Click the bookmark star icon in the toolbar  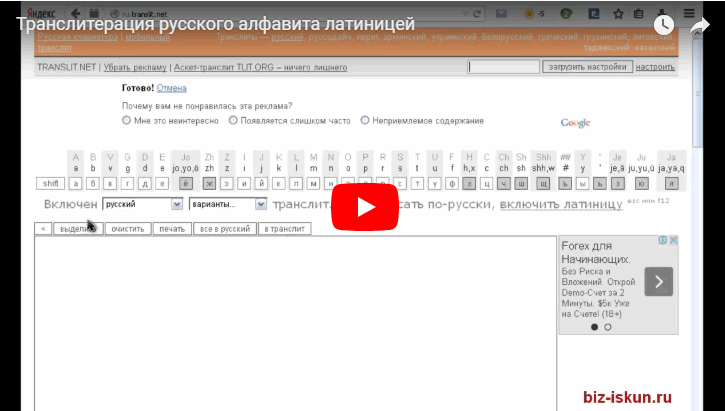point(618,14)
